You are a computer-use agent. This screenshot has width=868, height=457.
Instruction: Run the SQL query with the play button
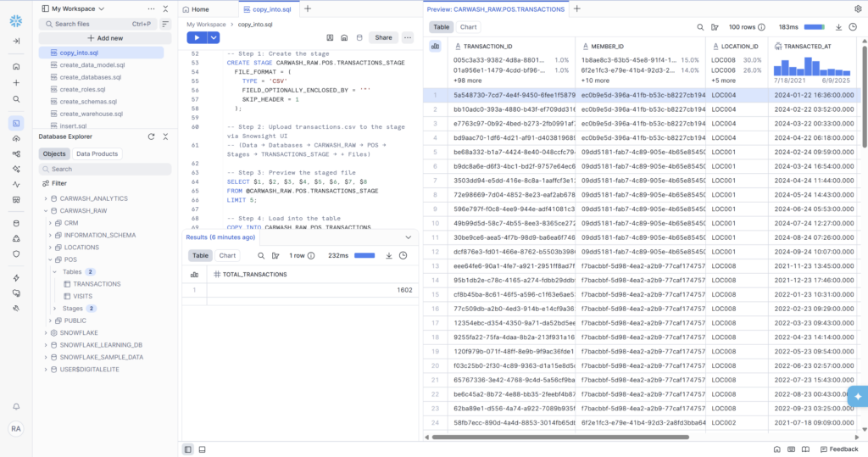(x=197, y=37)
